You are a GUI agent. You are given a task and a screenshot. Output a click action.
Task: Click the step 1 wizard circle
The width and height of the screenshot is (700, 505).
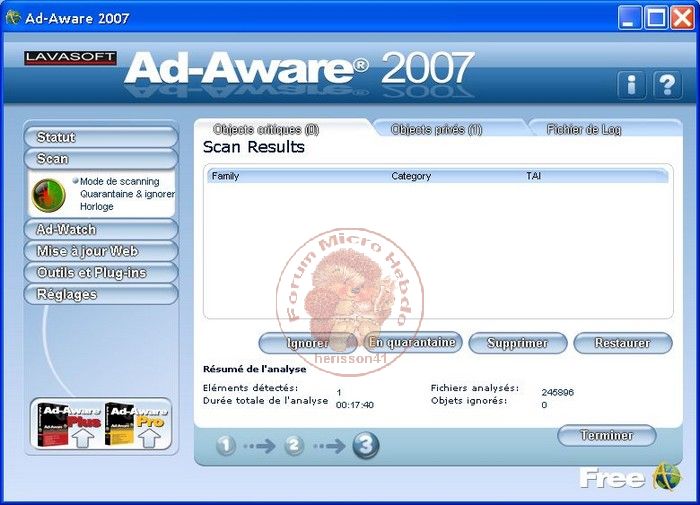(x=226, y=445)
